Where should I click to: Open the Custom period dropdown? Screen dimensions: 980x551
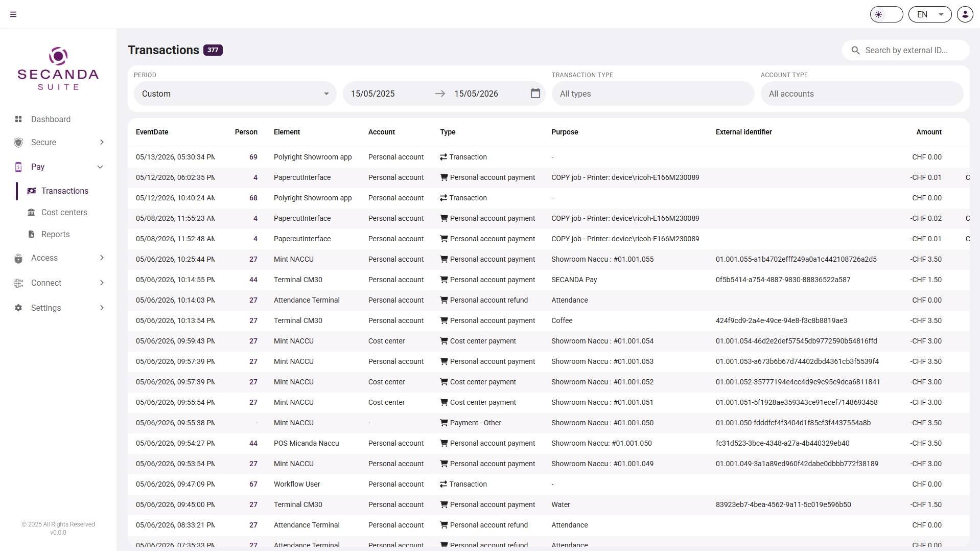tap(235, 94)
